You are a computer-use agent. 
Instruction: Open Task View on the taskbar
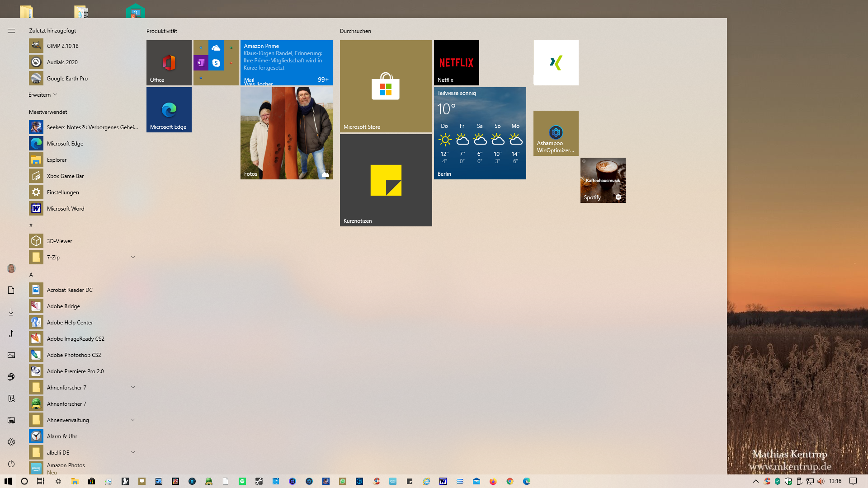click(x=41, y=481)
